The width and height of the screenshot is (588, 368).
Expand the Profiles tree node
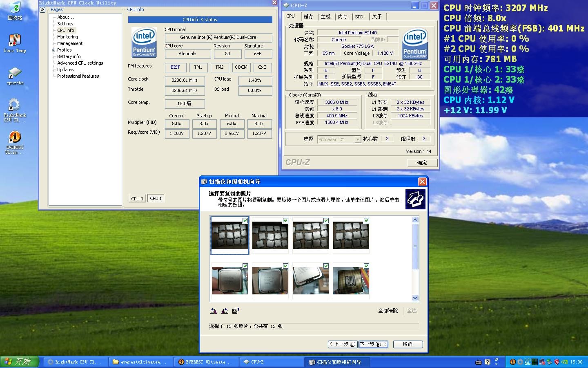tap(53, 50)
